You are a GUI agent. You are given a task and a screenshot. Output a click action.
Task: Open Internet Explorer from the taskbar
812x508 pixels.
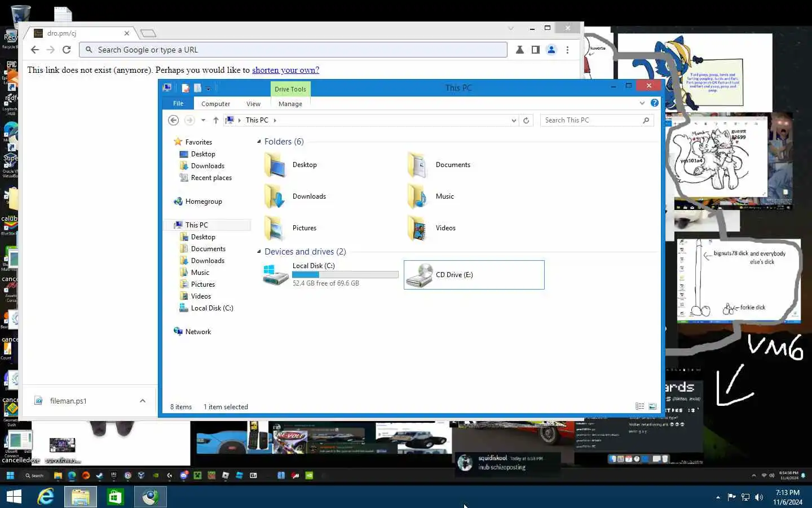point(46,497)
